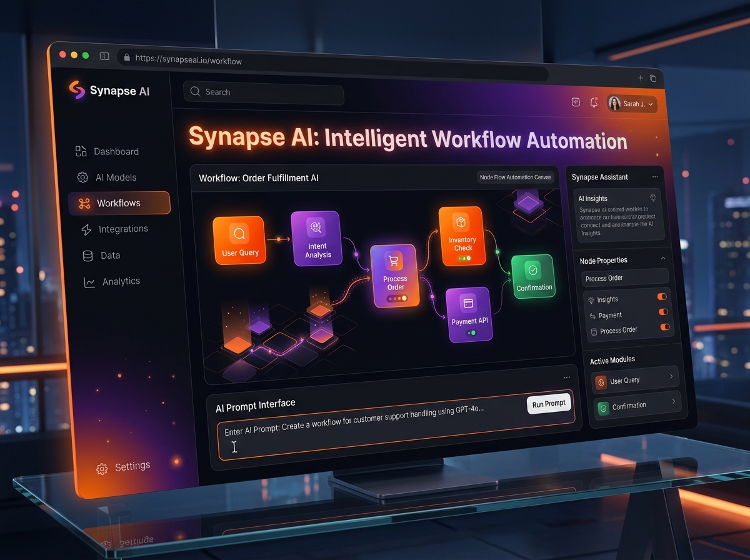Select the Intent Analysis node

tap(316, 237)
